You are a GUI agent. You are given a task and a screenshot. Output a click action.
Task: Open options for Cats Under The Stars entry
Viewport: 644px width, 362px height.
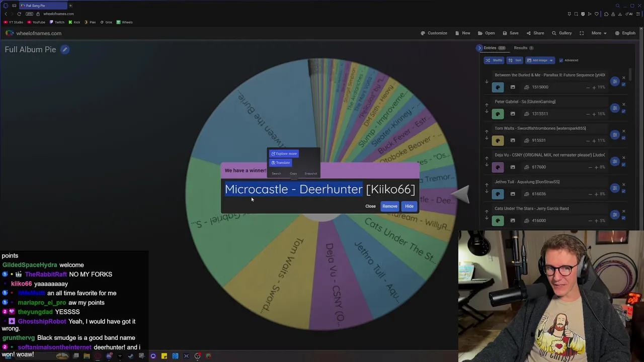pyautogui.click(x=615, y=215)
